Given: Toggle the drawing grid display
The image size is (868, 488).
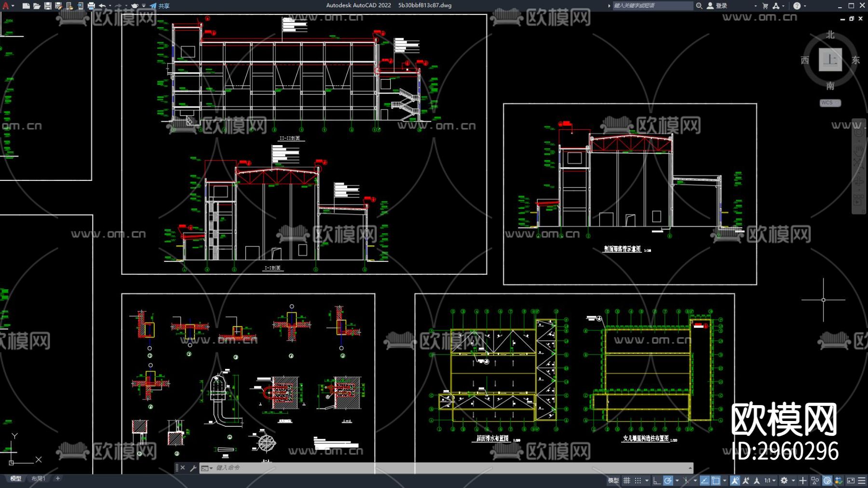Looking at the screenshot, I should [627, 481].
